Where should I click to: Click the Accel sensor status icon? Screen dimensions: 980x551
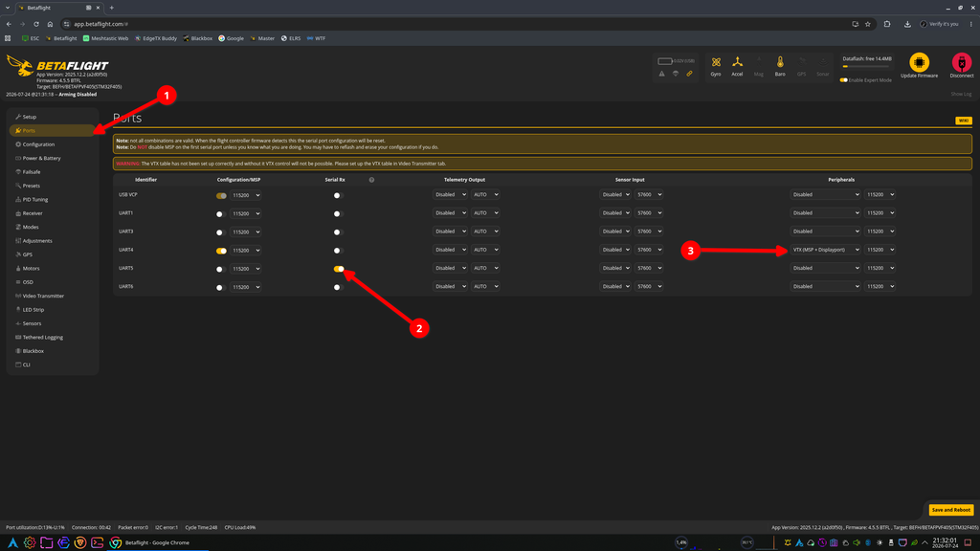coord(738,62)
